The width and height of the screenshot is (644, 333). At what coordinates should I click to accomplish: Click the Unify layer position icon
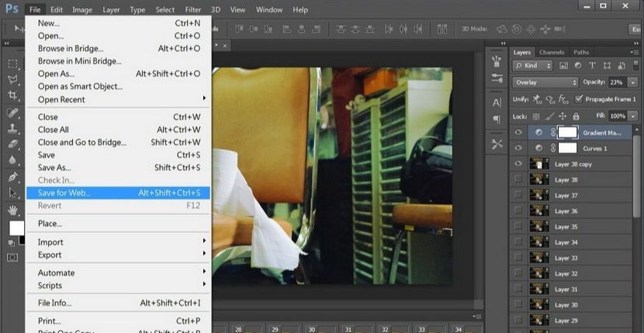[x=537, y=99]
